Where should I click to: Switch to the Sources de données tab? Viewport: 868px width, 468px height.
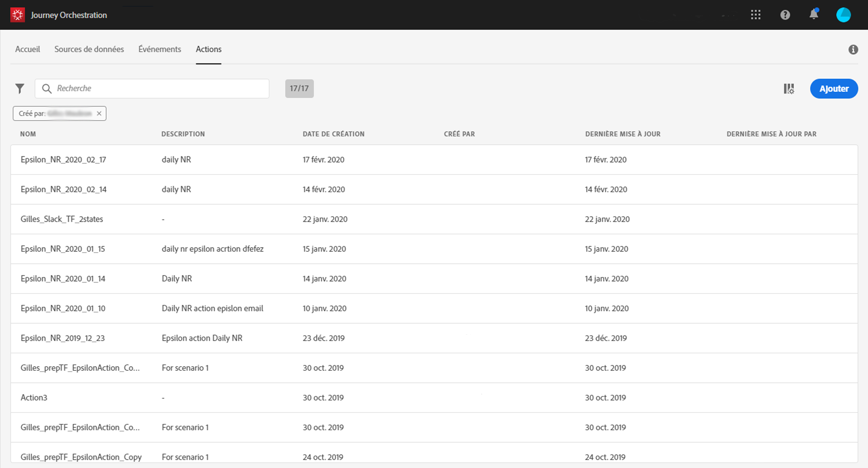click(x=89, y=49)
